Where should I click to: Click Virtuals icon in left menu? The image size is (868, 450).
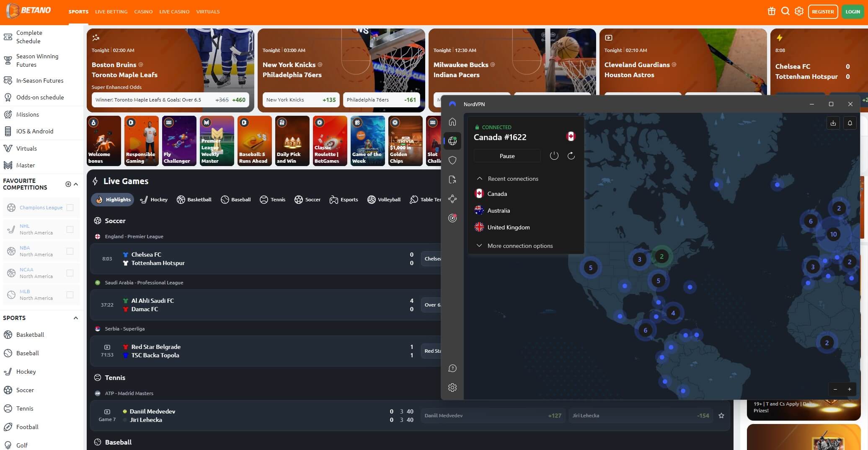[x=8, y=148]
